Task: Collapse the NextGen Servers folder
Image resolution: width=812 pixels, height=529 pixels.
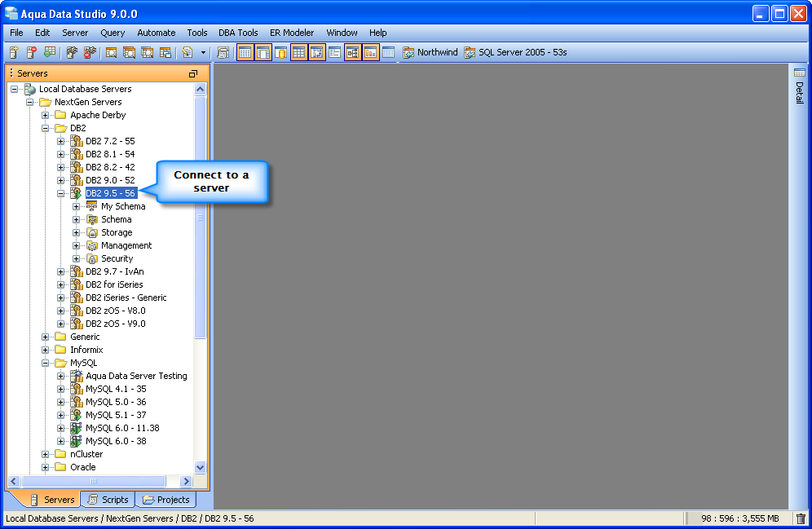Action: pyautogui.click(x=30, y=102)
